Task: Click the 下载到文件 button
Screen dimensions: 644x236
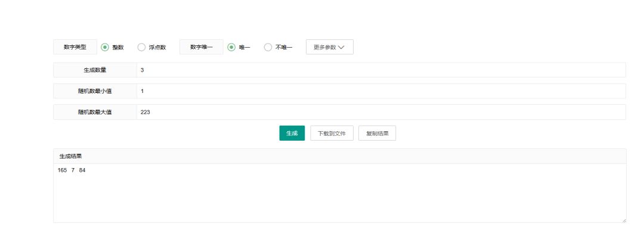Action: (x=332, y=133)
